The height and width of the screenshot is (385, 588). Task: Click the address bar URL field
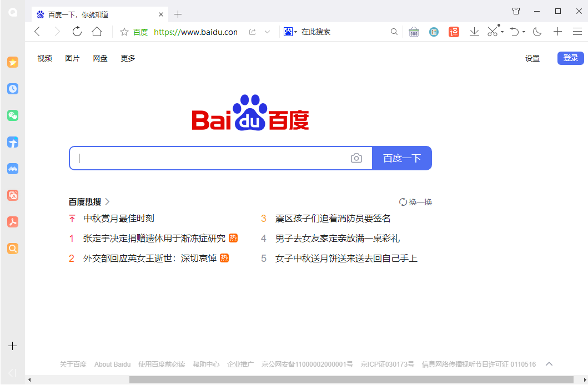[196, 32]
